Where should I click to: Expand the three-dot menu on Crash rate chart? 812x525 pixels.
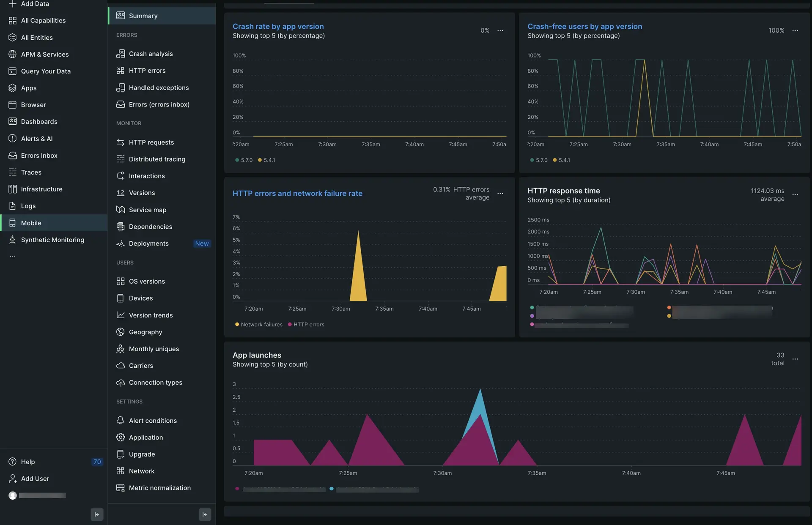click(x=500, y=30)
